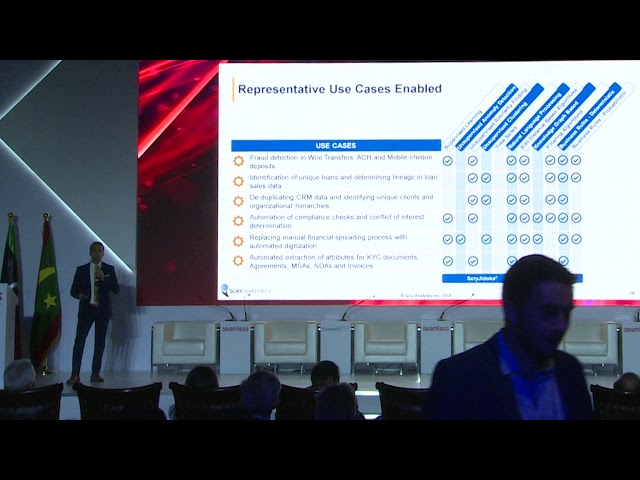Click the Natural Language Processing column header
The width and height of the screenshot is (640, 480).
(x=538, y=117)
